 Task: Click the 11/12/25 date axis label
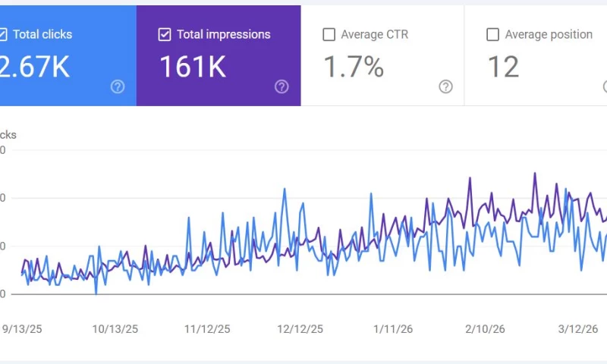207,329
